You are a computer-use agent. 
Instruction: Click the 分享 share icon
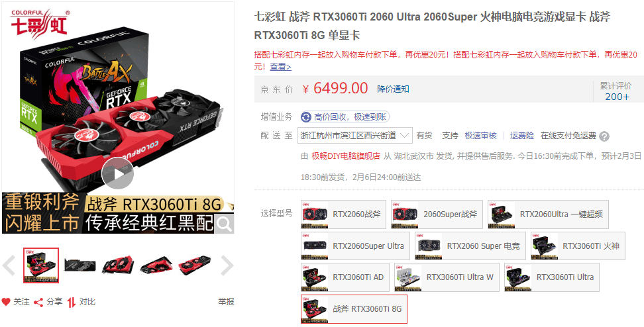click(x=38, y=303)
